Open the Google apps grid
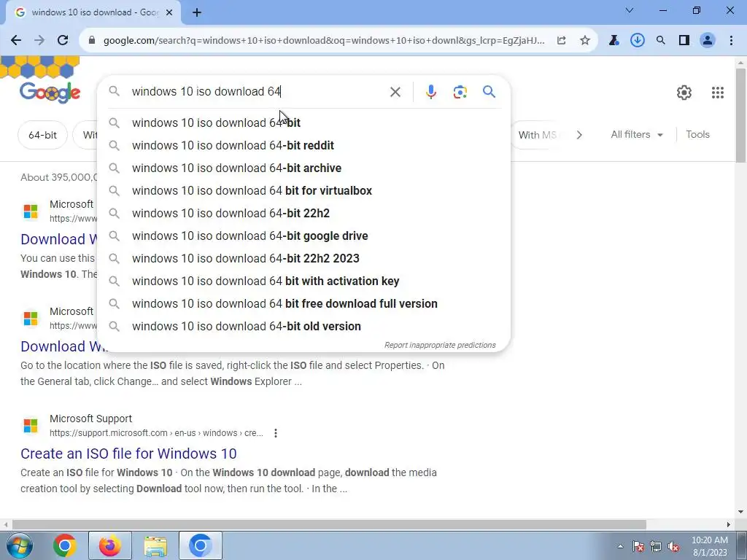This screenshot has height=560, width=747. [x=718, y=93]
